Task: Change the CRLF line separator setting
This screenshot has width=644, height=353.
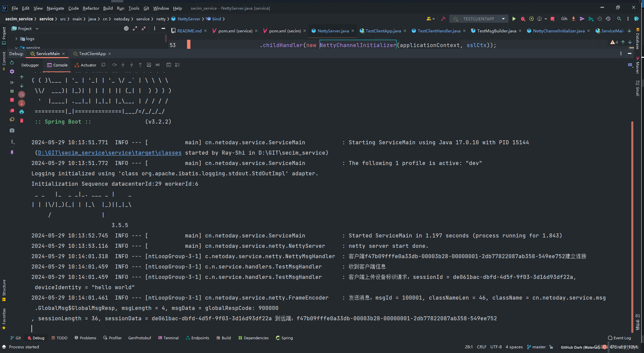Action: (482, 347)
